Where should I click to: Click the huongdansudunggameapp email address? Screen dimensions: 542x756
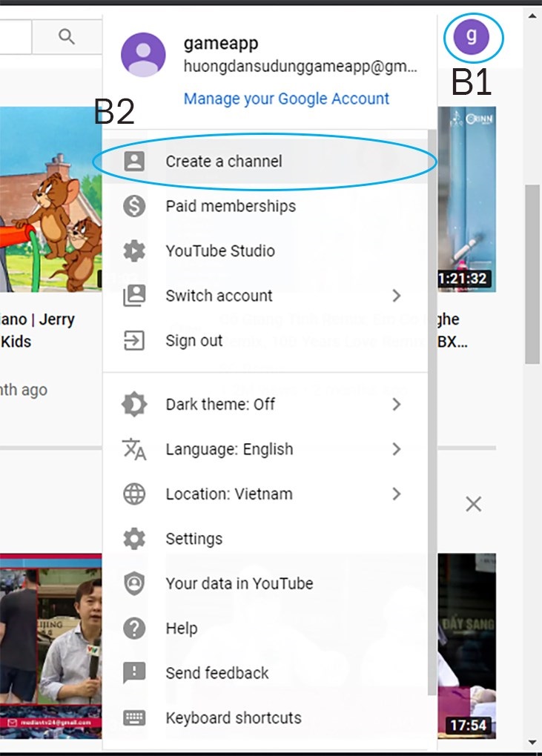tap(300, 67)
